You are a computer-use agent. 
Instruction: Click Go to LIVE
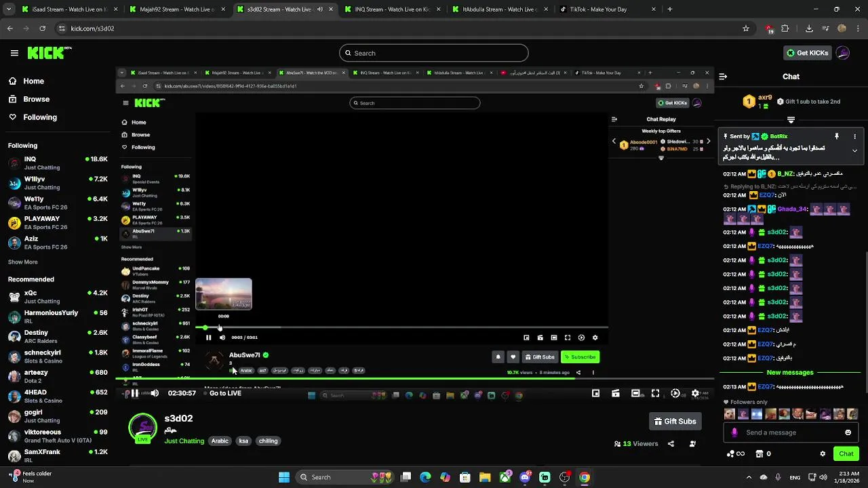click(x=225, y=393)
